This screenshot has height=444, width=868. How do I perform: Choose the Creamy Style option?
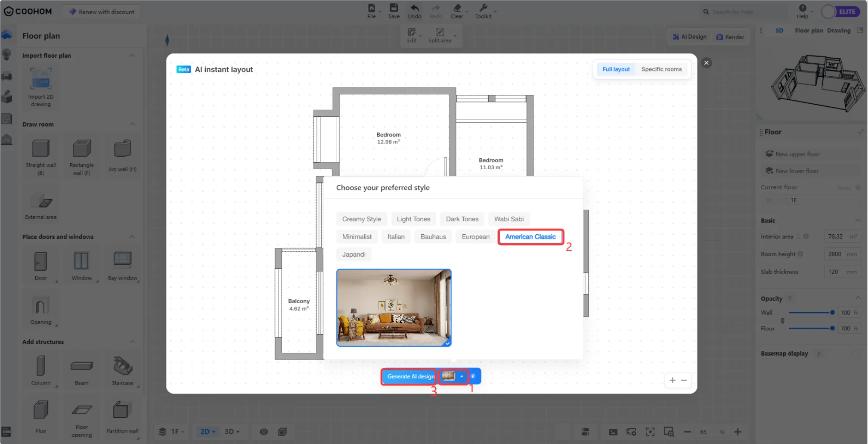pos(362,219)
